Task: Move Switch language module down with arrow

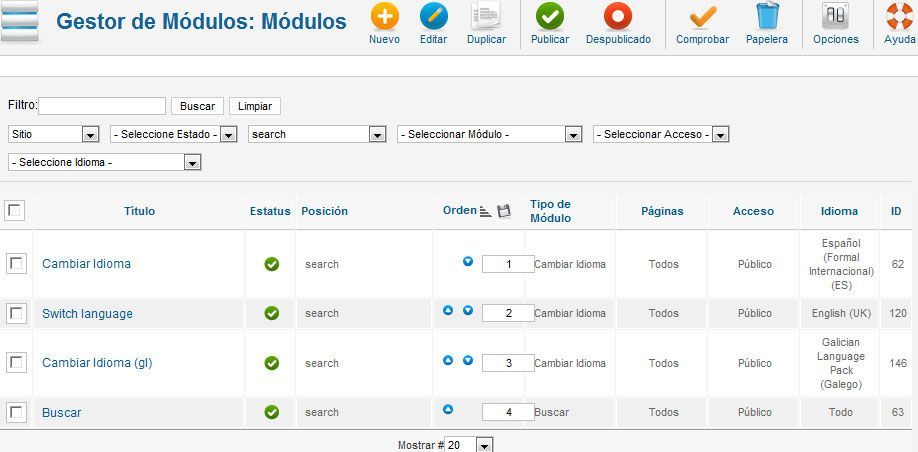Action: click(468, 311)
